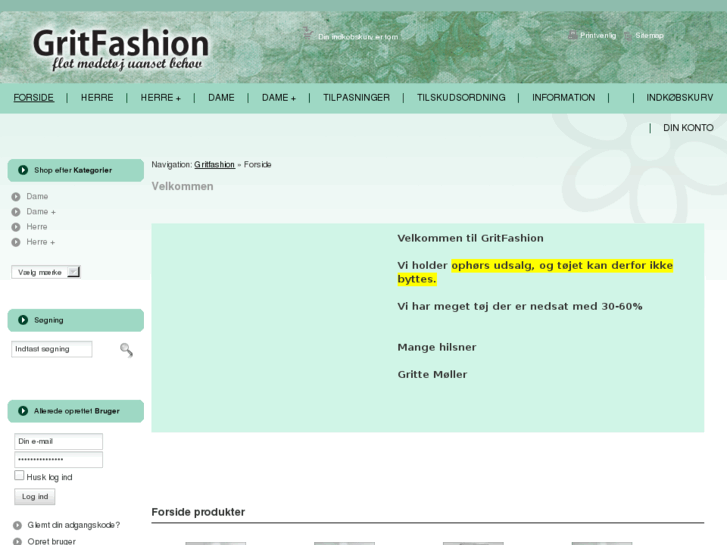The width and height of the screenshot is (727, 545).
Task: Click the Glemt din adgangskode? link
Action: click(74, 525)
